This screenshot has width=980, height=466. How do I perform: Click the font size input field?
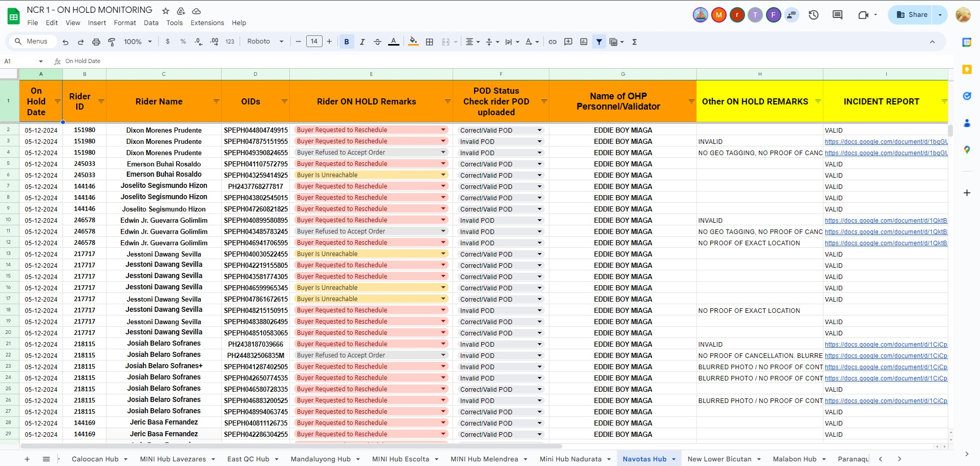314,41
